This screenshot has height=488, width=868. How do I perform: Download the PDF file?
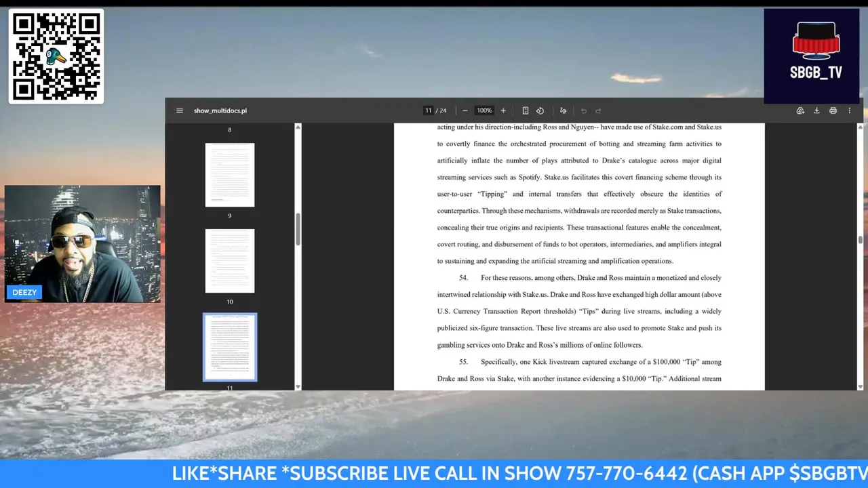(x=816, y=110)
